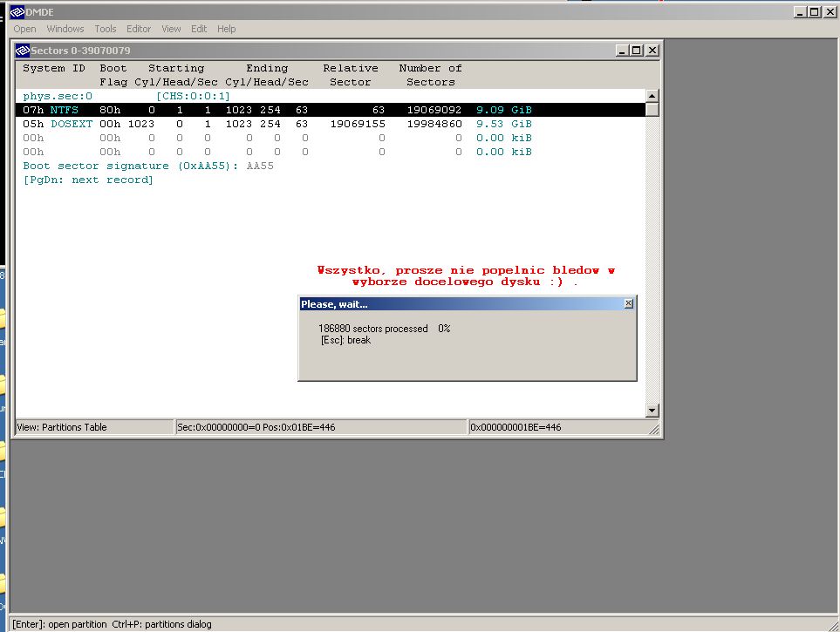Screen dimensions: 840x632
Task: Minimize the Sectors 0-39070079 window
Action: click(x=622, y=51)
